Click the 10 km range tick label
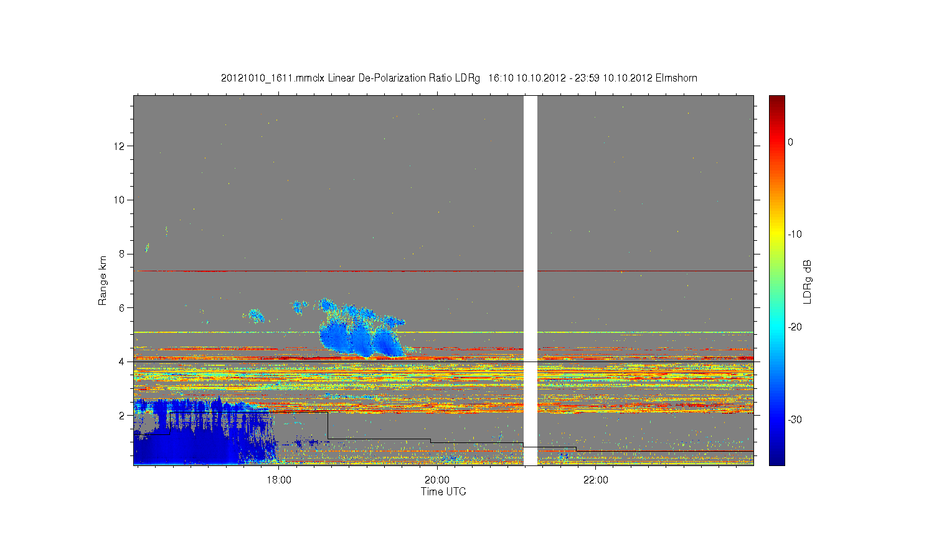Screen dimensions: 934x560 120,200
